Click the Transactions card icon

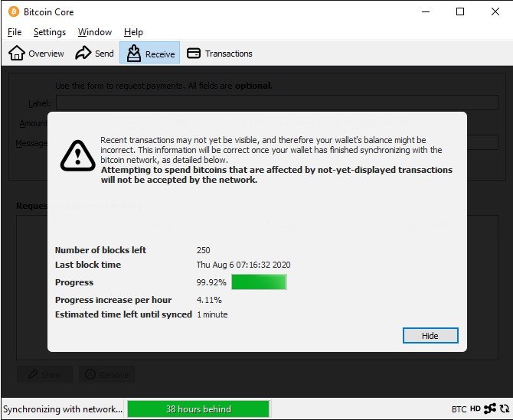194,53
